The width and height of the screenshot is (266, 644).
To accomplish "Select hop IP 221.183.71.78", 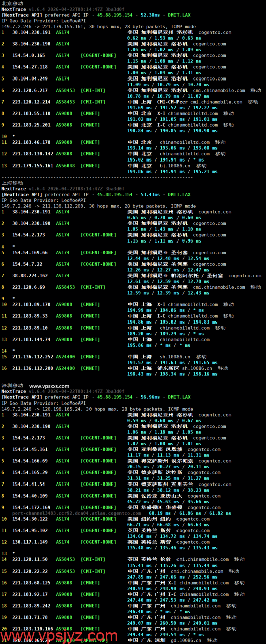I will [30, 617].
